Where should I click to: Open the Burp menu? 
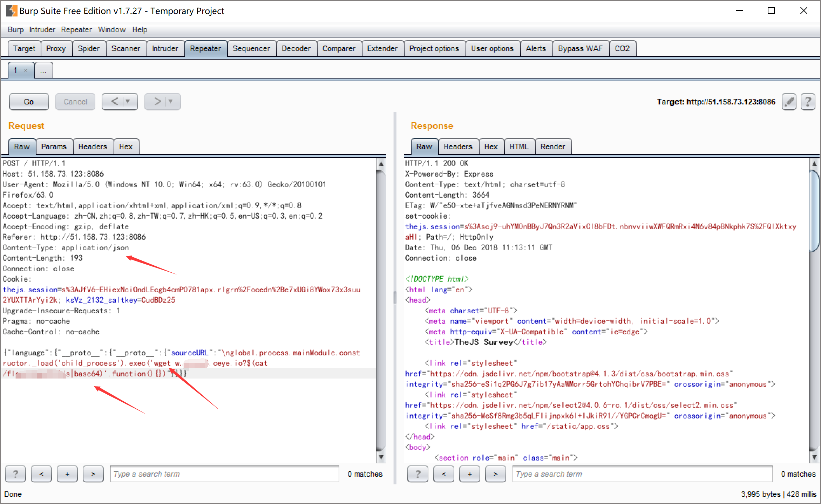[x=16, y=30]
